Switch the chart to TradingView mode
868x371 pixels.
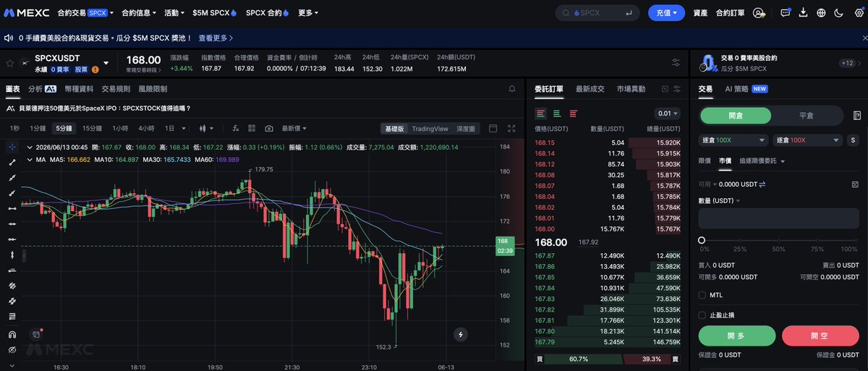[430, 129]
